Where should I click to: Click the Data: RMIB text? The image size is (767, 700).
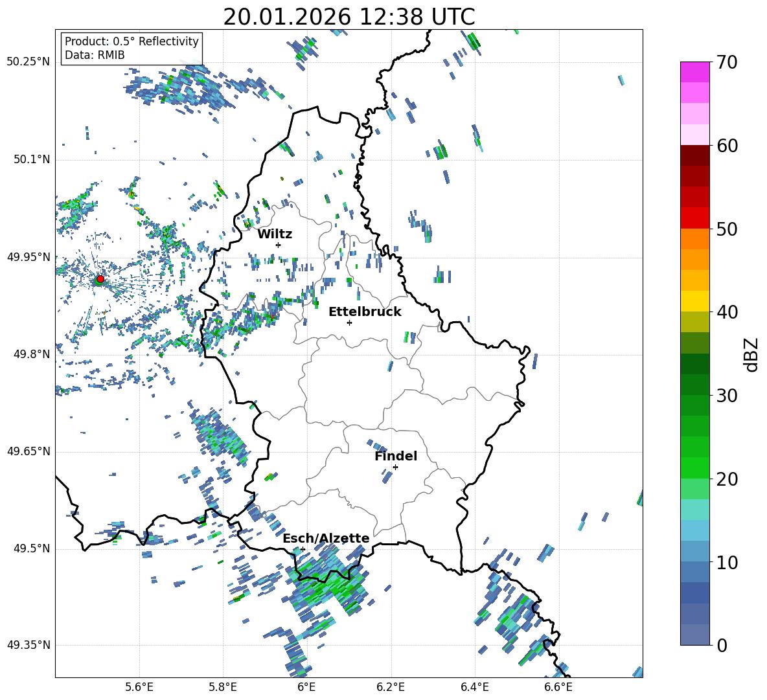(x=95, y=55)
